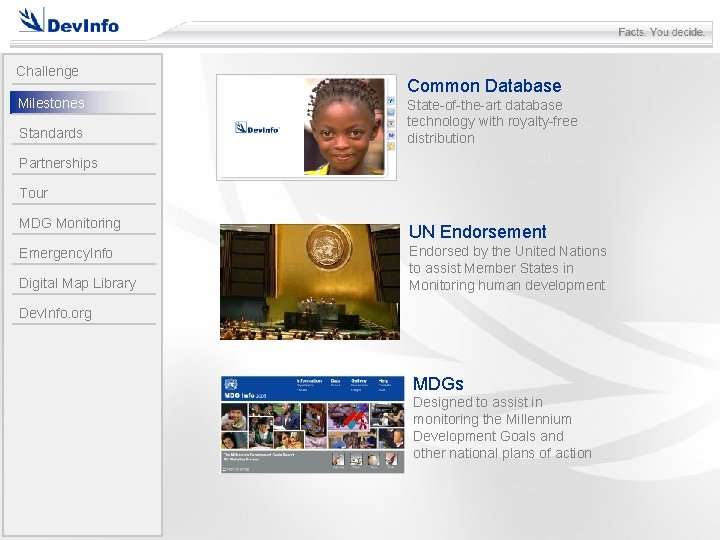Open the MDG Info screenshot thumbnail
Image resolution: width=720 pixels, height=540 pixels.
[x=312, y=424]
